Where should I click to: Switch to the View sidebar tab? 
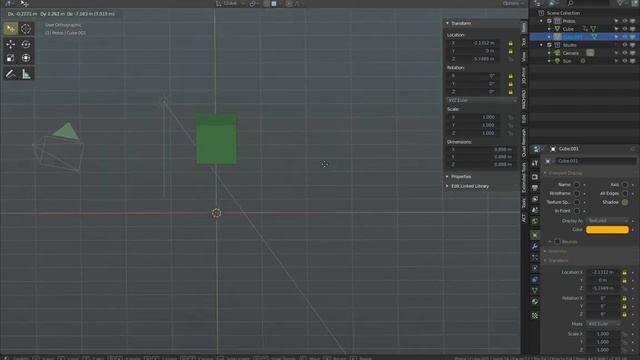click(x=524, y=57)
